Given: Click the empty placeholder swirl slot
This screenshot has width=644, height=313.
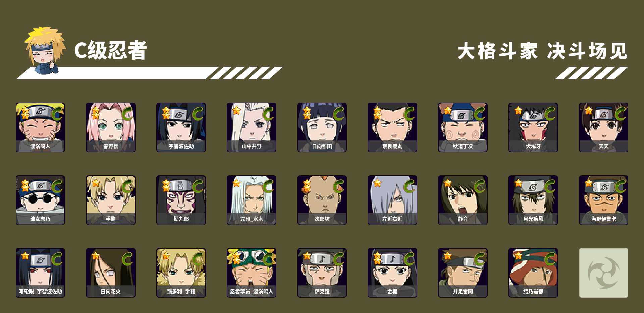Looking at the screenshot, I should [x=603, y=273].
